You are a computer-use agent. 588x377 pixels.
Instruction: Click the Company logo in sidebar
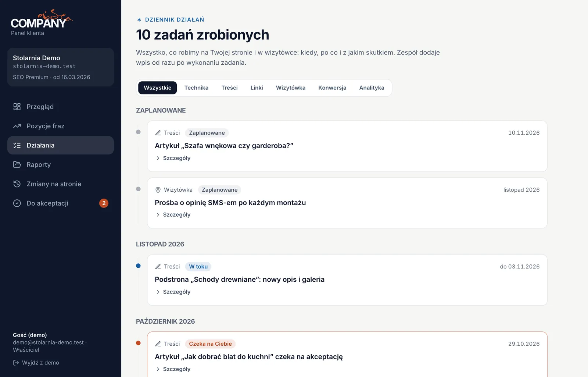coord(42,19)
